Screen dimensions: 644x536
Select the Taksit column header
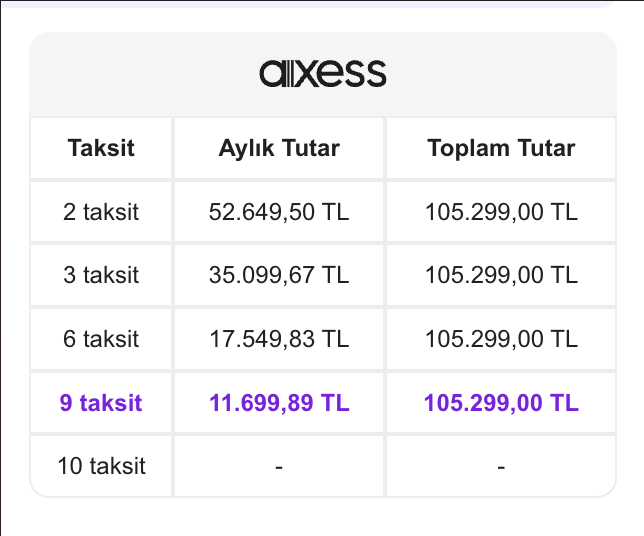[101, 148]
